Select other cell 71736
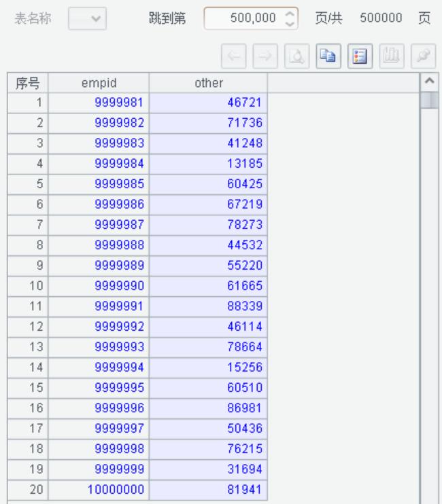442x504 pixels. pos(209,123)
